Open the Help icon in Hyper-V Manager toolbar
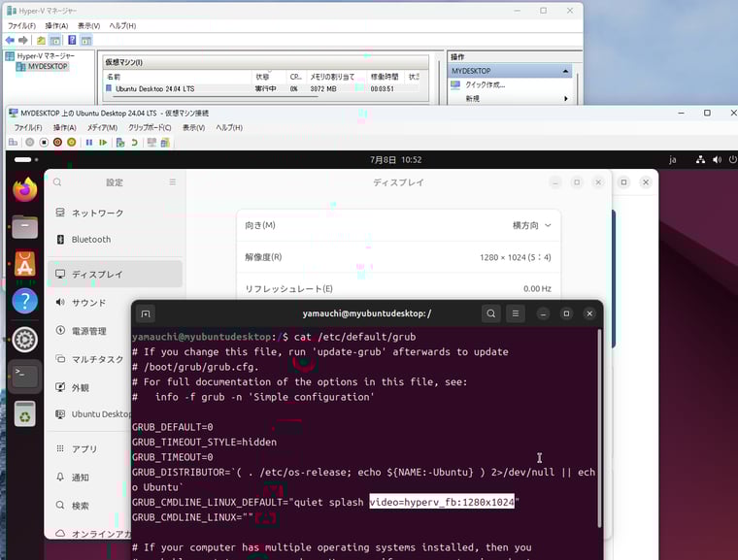Screen dimensions: 738x560 pos(72,40)
